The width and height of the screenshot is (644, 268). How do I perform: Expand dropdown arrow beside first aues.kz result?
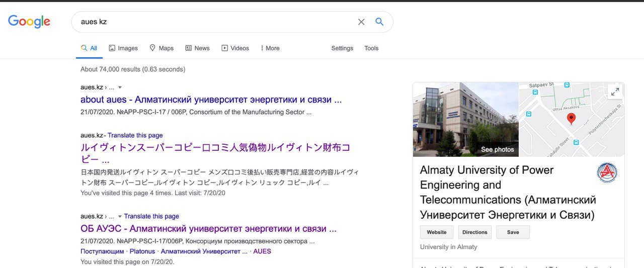click(120, 87)
